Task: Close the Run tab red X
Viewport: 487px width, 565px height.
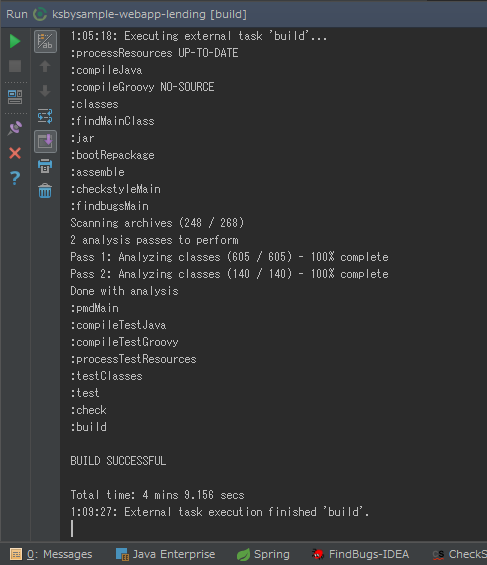Action: [x=15, y=153]
